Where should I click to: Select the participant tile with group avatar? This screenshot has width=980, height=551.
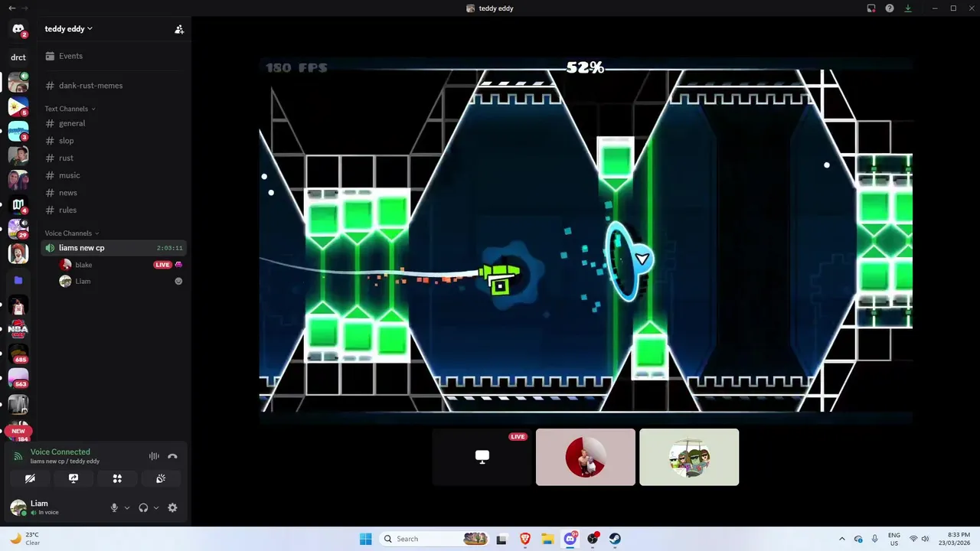pos(689,457)
